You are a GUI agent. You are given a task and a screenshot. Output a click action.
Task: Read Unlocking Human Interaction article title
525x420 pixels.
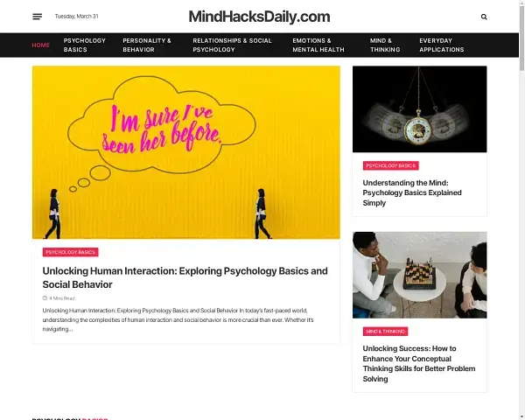(x=185, y=277)
